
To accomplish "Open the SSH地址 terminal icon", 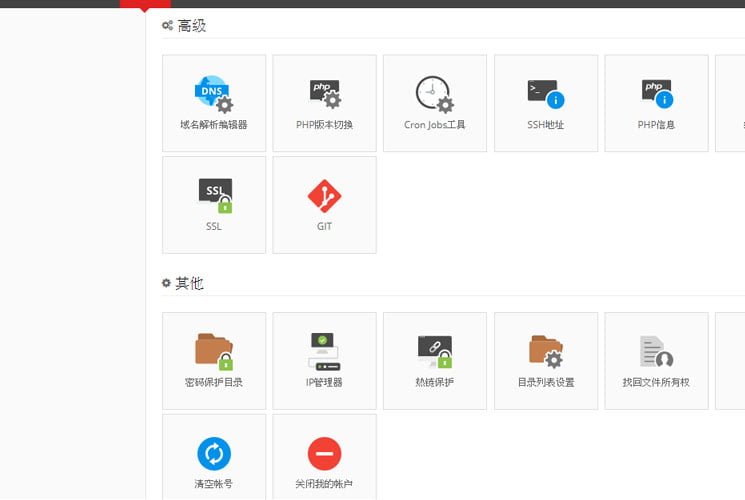I will 545,94.
